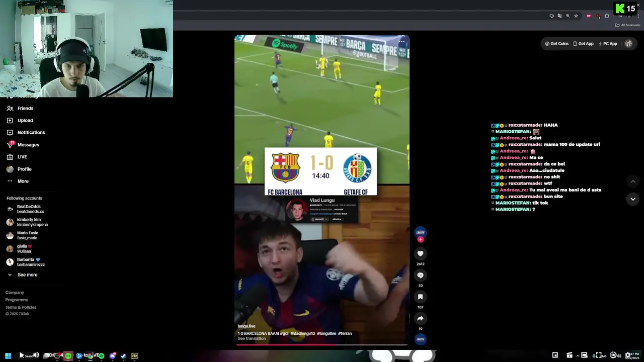Open video options three-dot menu
Image resolution: width=644 pixels, height=362 pixels.
401,42
